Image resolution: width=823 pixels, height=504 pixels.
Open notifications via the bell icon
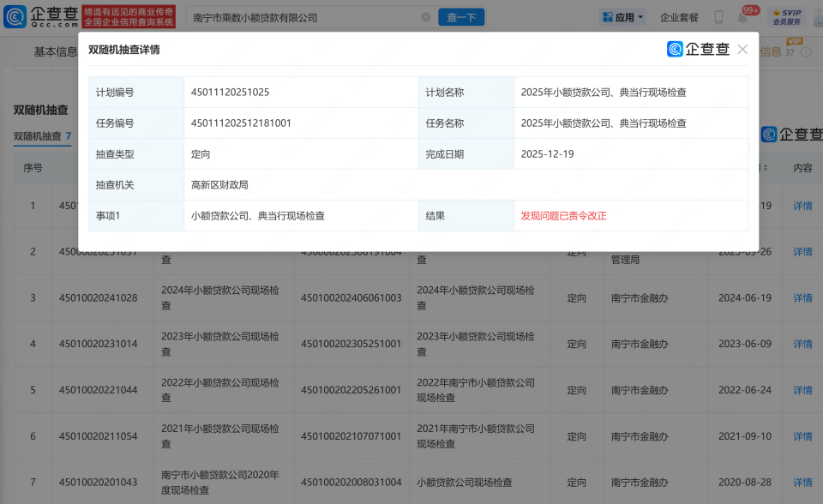(x=743, y=16)
